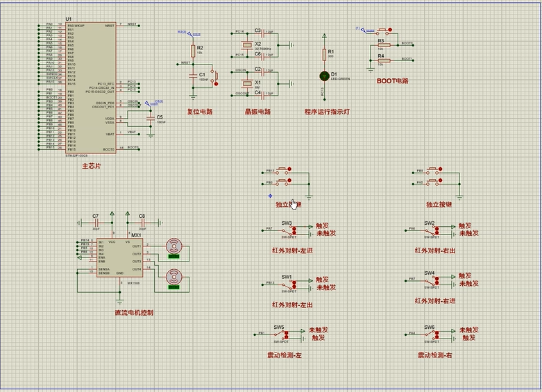Image resolution: width=542 pixels, height=392 pixels.
Task: Select the D1 LED-GREEN indicator
Action: [x=324, y=76]
